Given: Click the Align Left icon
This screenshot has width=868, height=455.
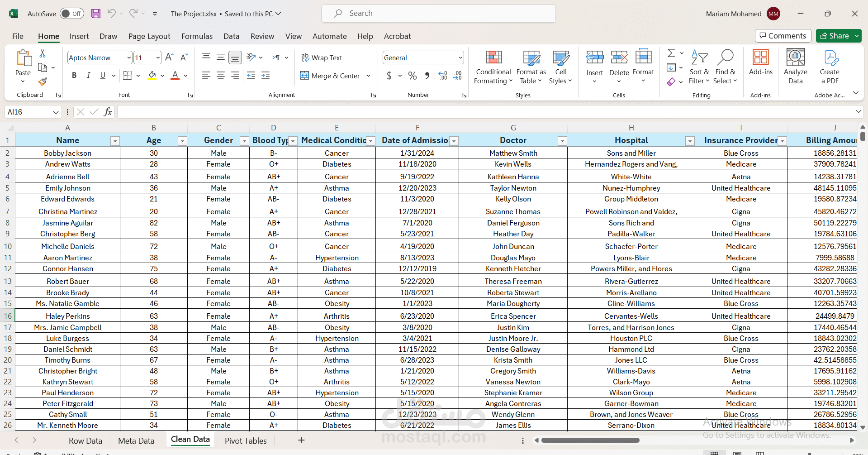Looking at the screenshot, I should (x=206, y=76).
